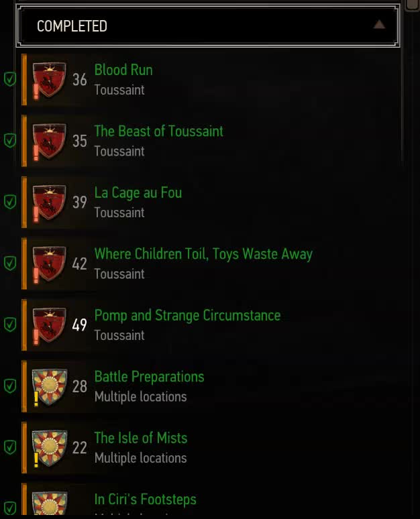Screen dimensions: 420x519
Task: Click the level 49 number on Pomp quest
Action: [x=79, y=325]
